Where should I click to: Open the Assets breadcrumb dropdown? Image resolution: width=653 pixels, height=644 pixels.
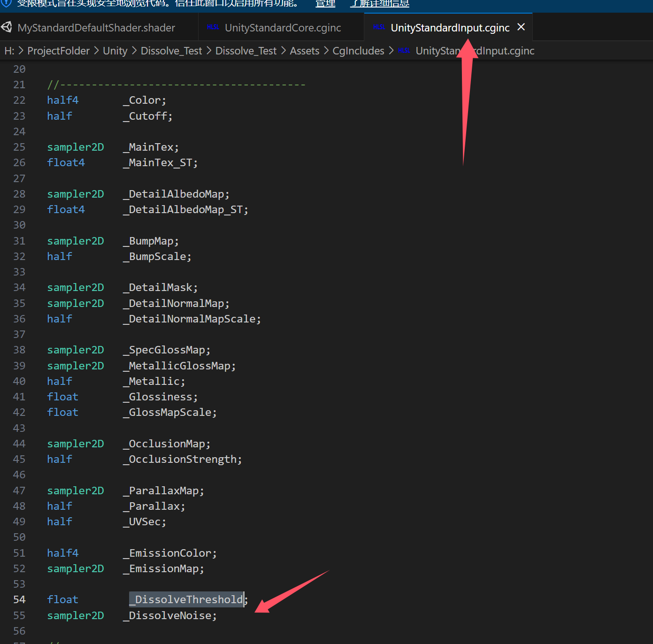(x=304, y=51)
